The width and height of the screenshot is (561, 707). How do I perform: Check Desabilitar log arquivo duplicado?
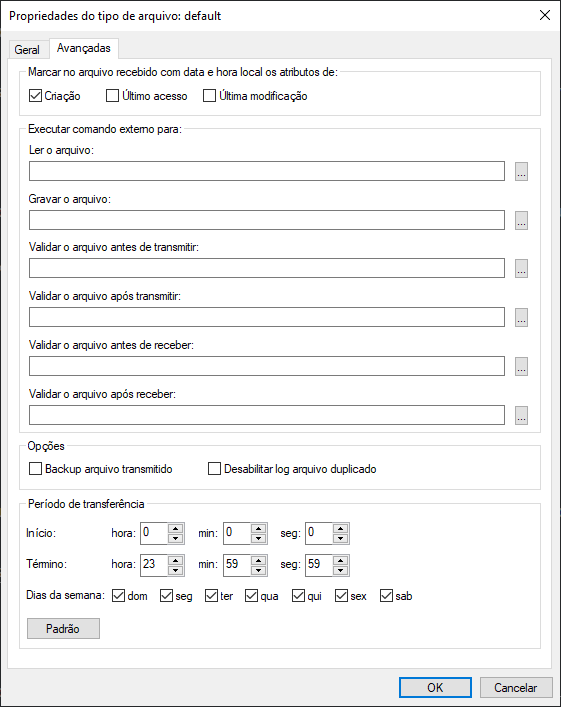[x=214, y=468]
